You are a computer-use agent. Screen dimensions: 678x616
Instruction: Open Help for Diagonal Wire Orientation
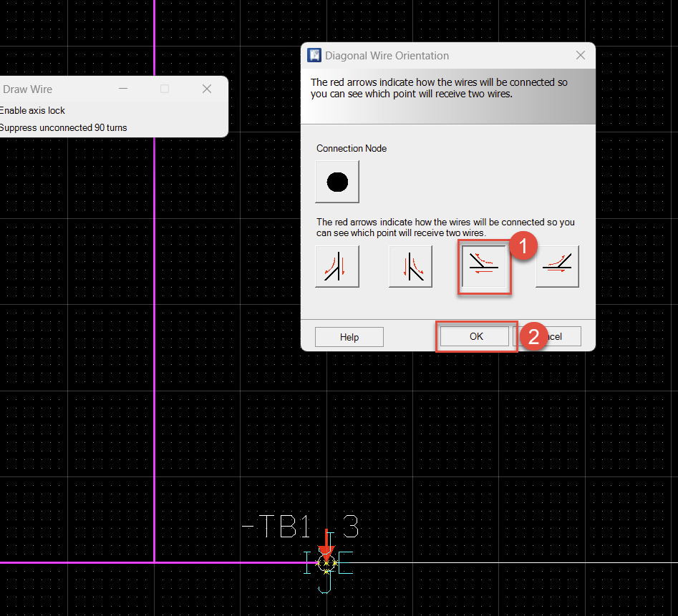(x=349, y=337)
